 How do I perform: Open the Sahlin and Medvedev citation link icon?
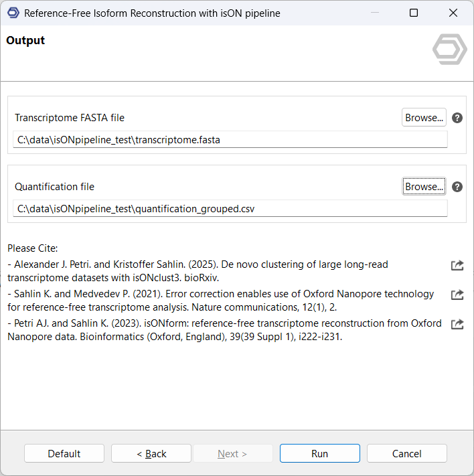[457, 295]
